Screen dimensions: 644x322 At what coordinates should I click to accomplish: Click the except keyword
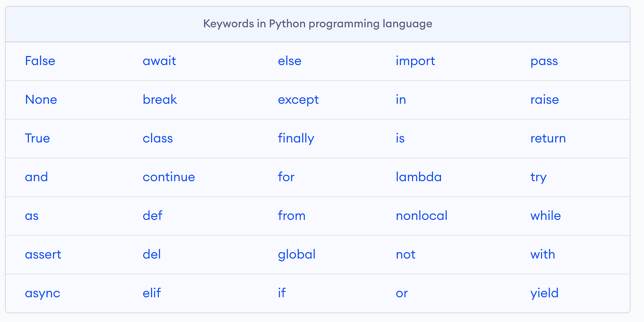tap(298, 100)
